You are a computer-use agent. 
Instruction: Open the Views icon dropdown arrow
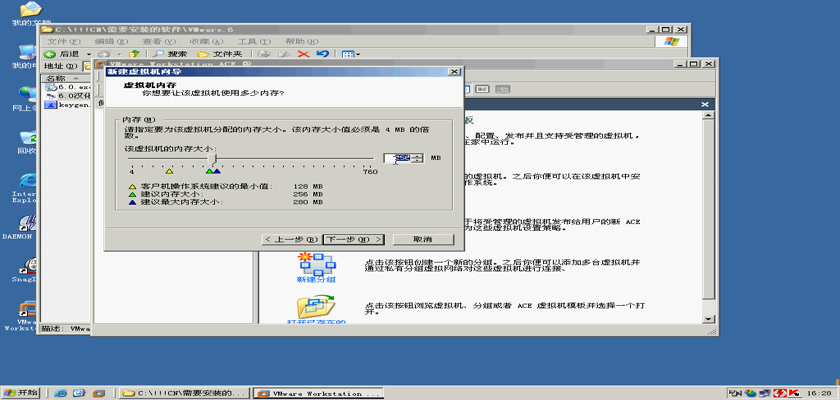point(358,54)
